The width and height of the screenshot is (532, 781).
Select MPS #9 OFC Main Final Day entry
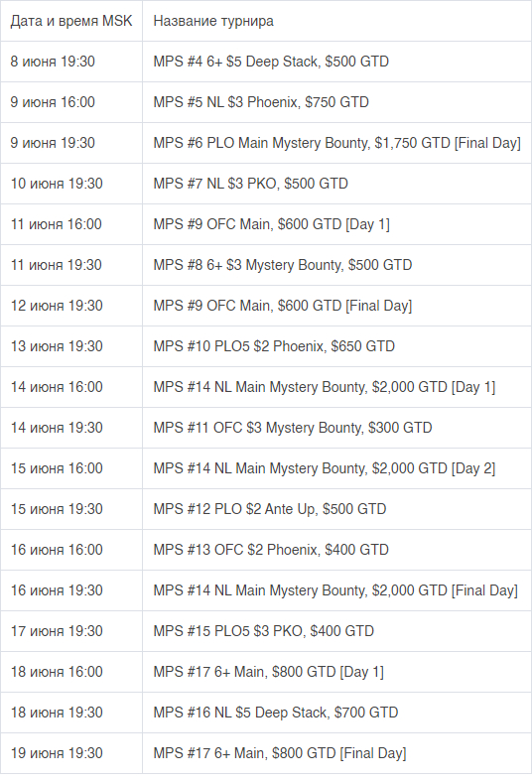[x=283, y=306]
